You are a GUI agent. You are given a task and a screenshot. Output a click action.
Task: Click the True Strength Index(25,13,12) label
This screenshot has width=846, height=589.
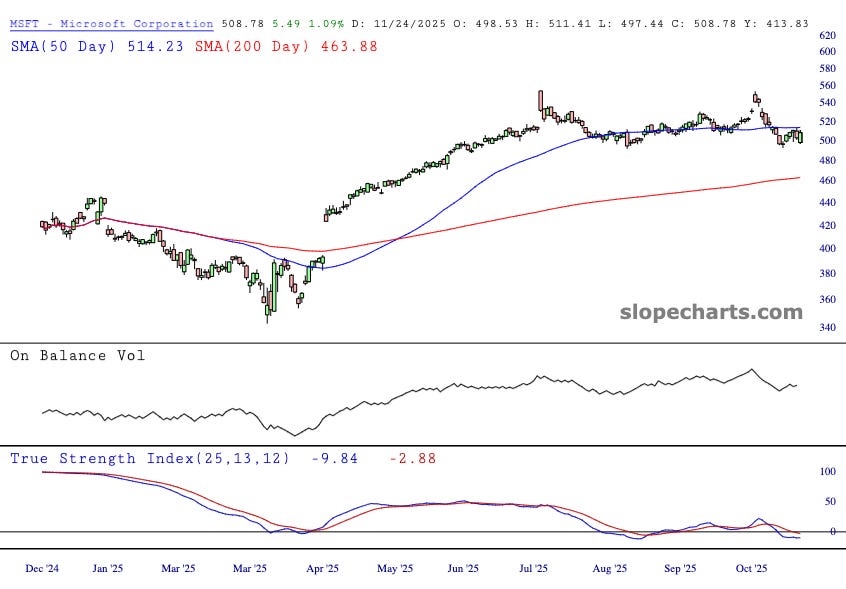[150, 458]
